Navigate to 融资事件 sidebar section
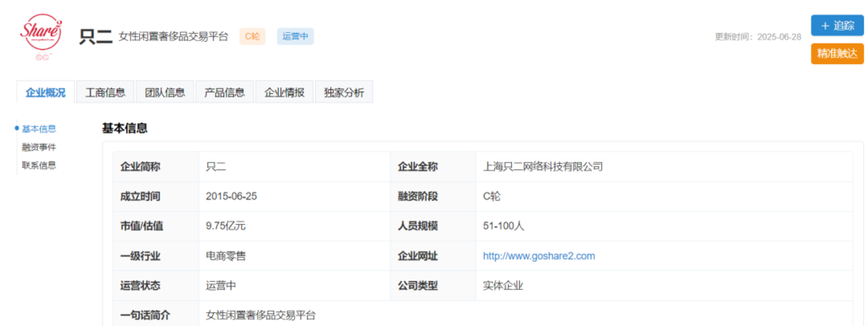Screen dimensions: 868x326 point(39,148)
